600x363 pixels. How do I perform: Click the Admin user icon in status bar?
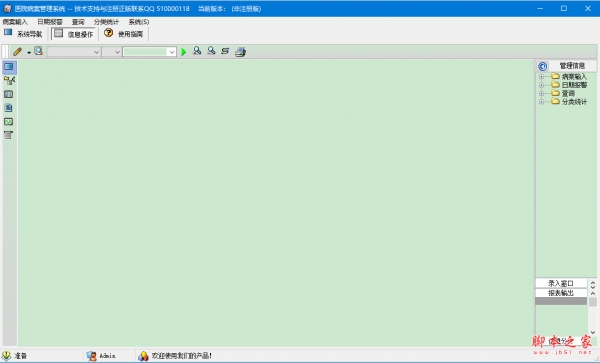tap(91, 356)
